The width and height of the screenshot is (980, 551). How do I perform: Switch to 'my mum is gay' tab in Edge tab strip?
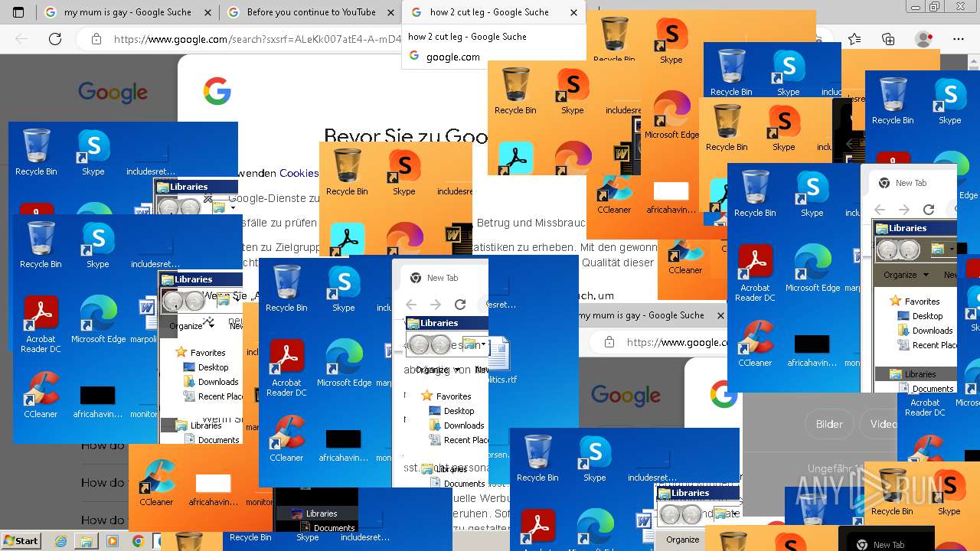click(127, 12)
